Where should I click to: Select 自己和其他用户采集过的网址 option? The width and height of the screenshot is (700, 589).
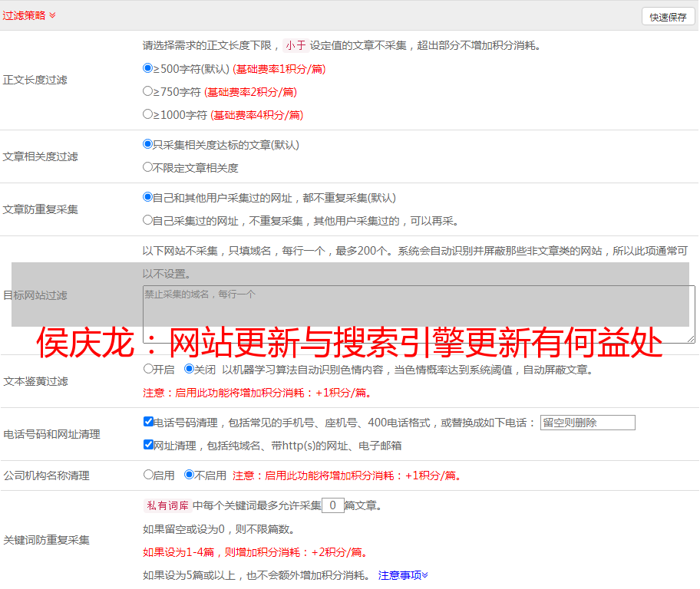coord(147,197)
